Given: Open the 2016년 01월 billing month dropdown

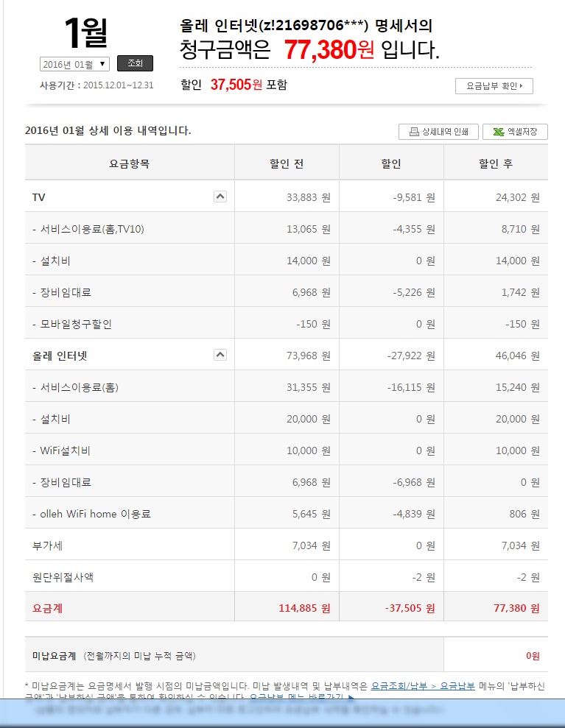Looking at the screenshot, I should (74, 64).
